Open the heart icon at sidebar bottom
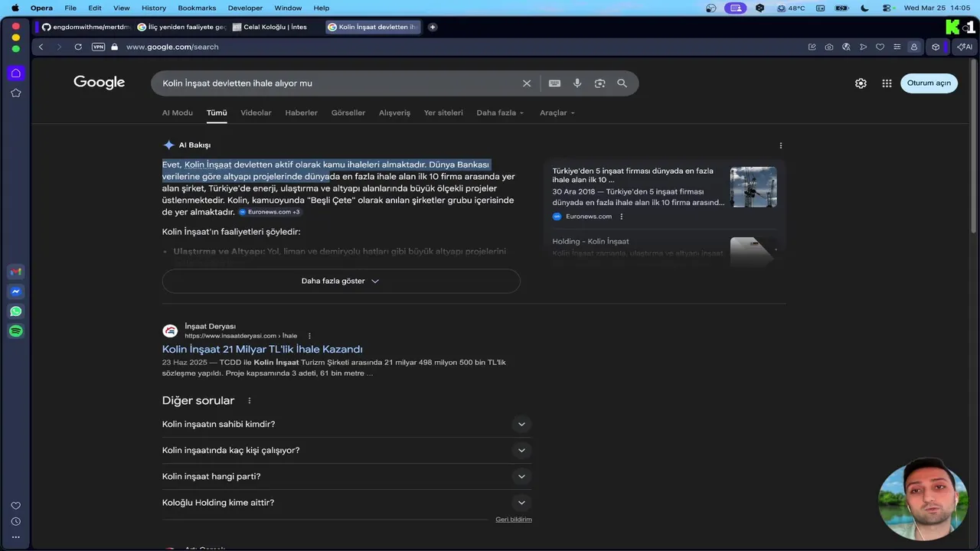The width and height of the screenshot is (980, 551). [15, 506]
